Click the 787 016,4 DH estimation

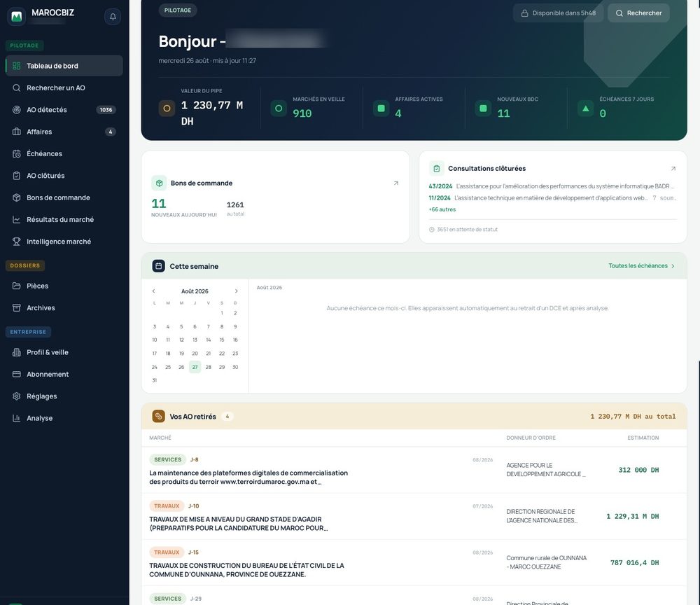pyautogui.click(x=634, y=563)
